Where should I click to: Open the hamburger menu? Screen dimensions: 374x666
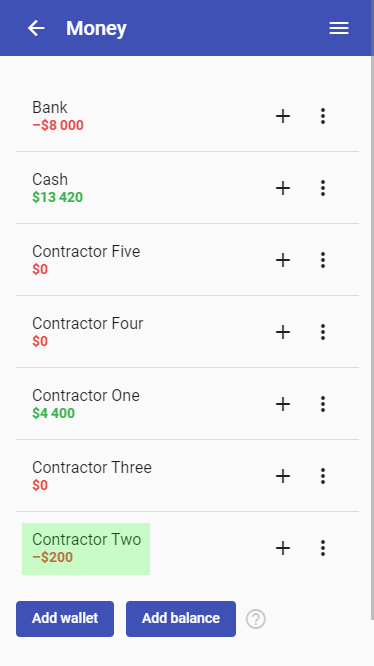tap(339, 28)
